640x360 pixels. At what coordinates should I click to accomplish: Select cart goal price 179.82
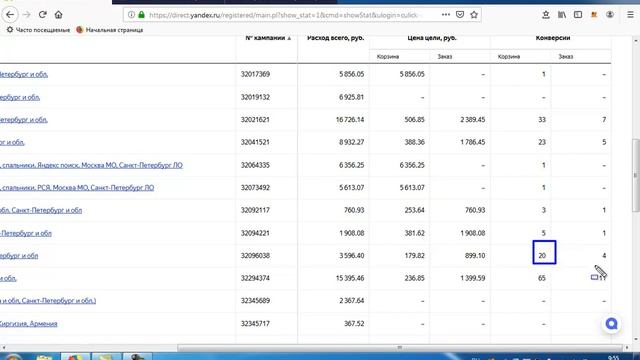[x=414, y=256]
